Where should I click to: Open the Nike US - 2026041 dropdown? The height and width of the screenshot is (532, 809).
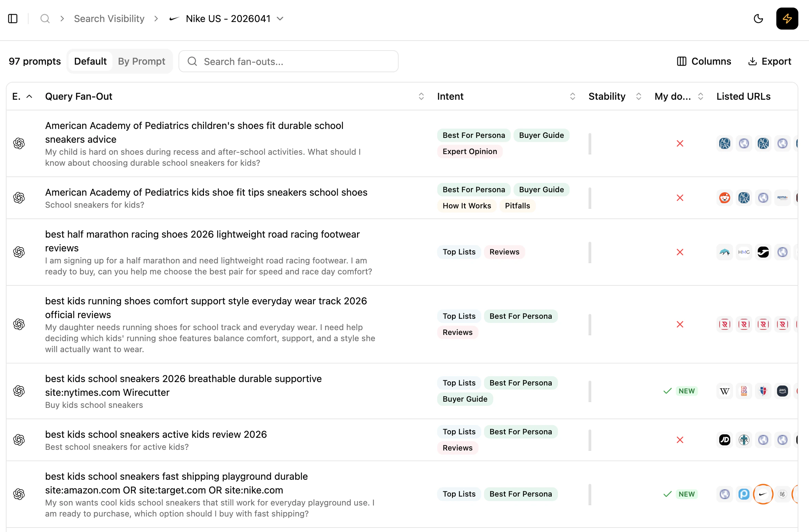[x=227, y=19]
